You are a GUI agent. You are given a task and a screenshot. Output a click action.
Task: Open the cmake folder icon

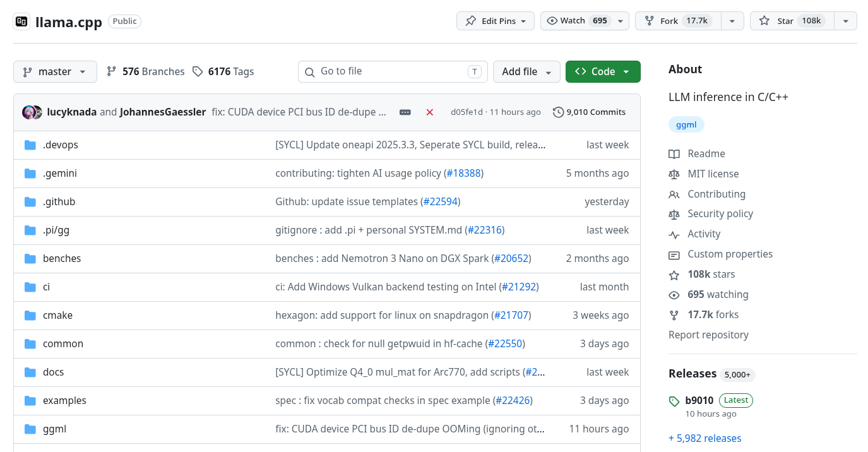point(30,316)
